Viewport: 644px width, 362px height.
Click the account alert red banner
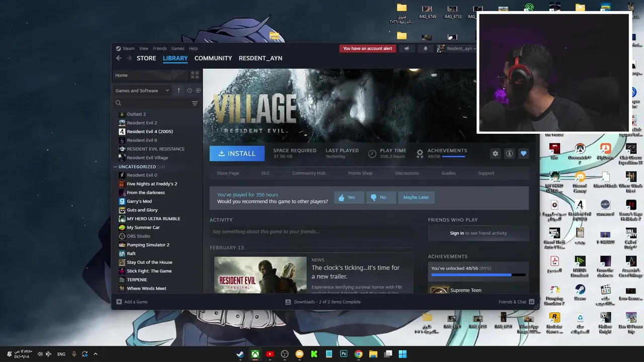[368, 49]
